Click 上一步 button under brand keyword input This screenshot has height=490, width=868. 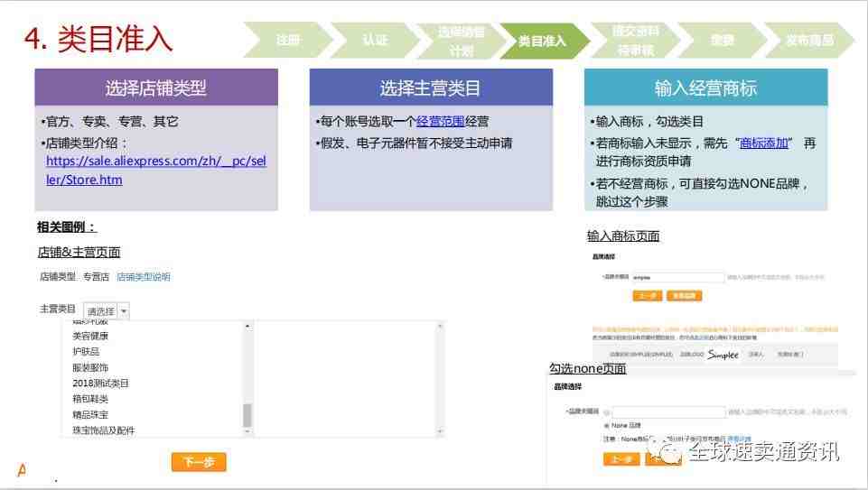coord(647,296)
